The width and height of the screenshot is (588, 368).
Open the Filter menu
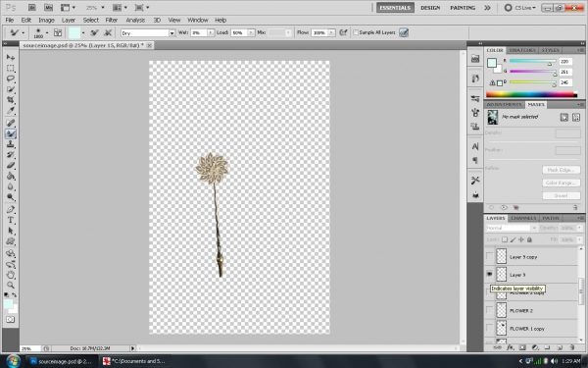tap(112, 20)
